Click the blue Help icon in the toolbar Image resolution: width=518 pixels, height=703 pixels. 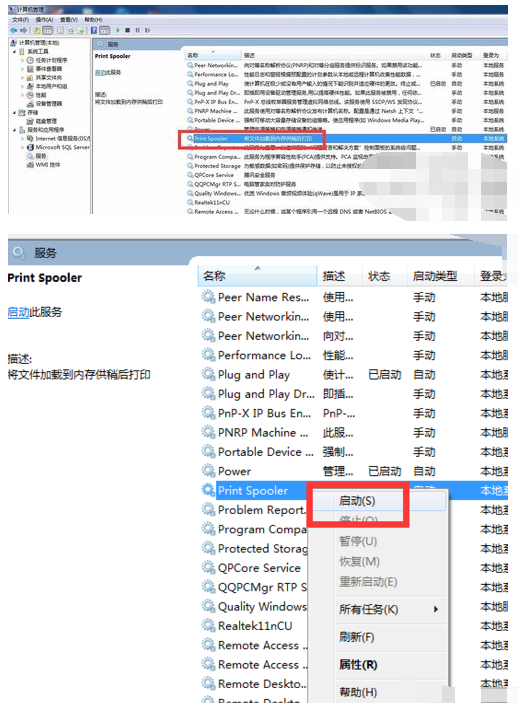[94, 30]
